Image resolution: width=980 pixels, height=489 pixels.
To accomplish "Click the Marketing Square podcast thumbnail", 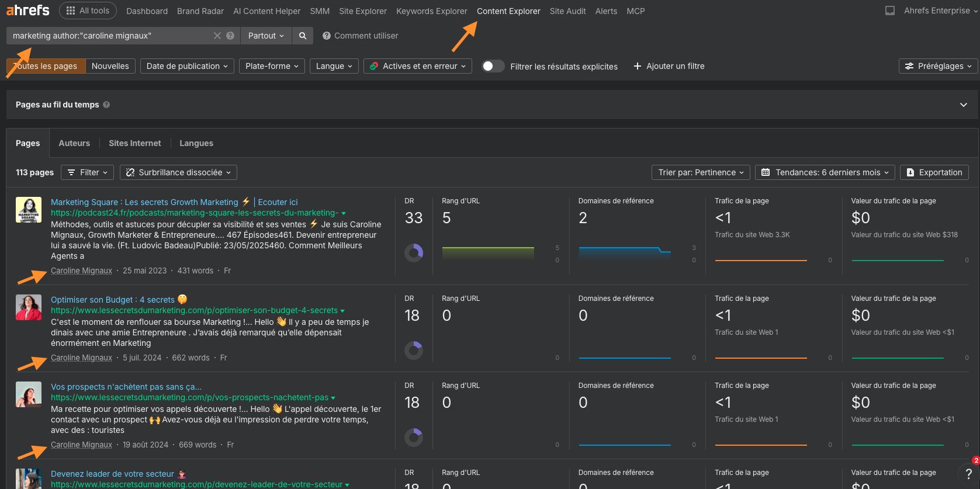I will click(x=29, y=210).
